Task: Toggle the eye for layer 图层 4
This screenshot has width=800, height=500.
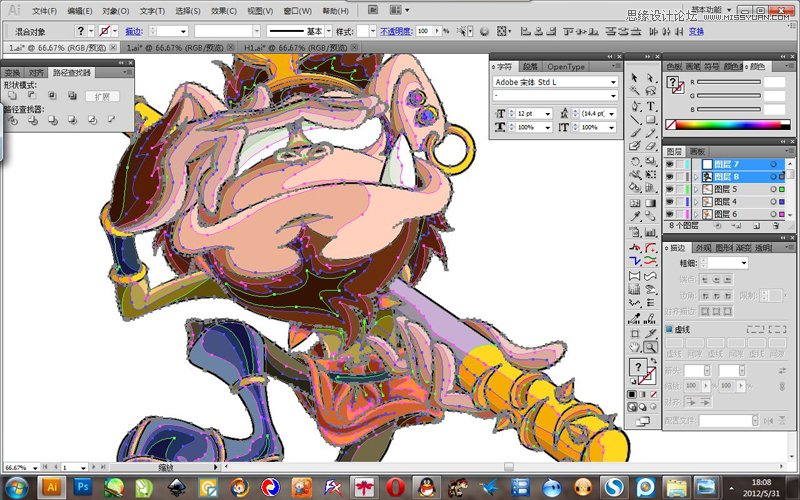Action: coord(670,202)
